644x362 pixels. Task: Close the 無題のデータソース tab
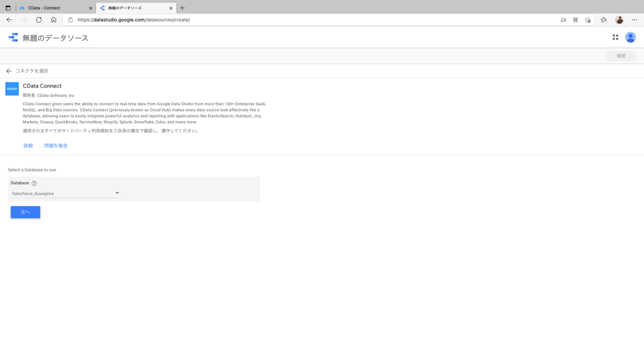tap(171, 8)
